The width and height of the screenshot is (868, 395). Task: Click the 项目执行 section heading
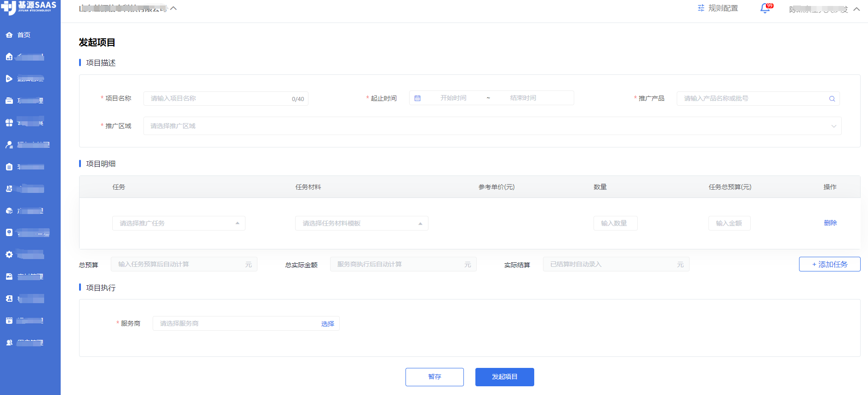101,288
